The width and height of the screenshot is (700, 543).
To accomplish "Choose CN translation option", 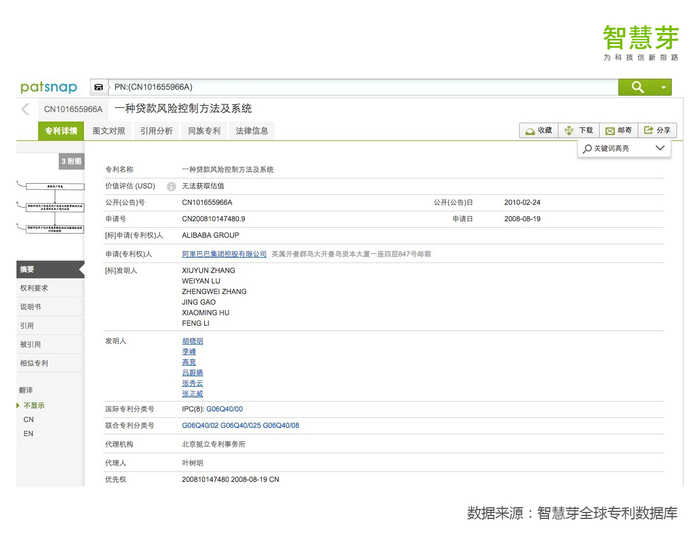I will click(29, 420).
